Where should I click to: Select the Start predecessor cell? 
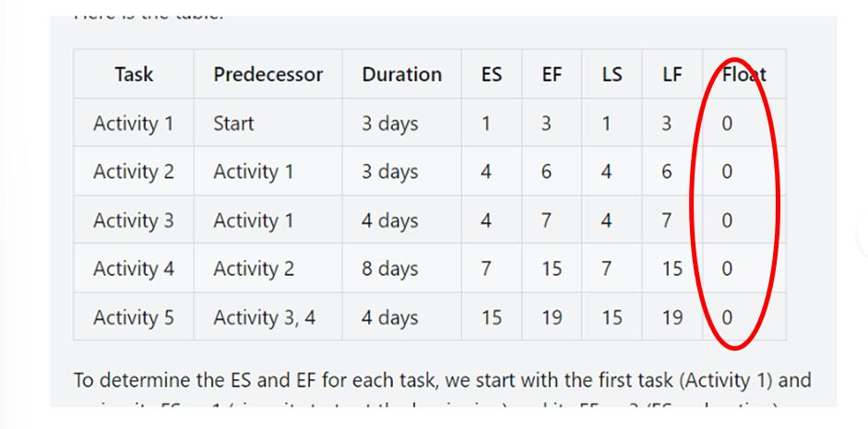(268, 123)
